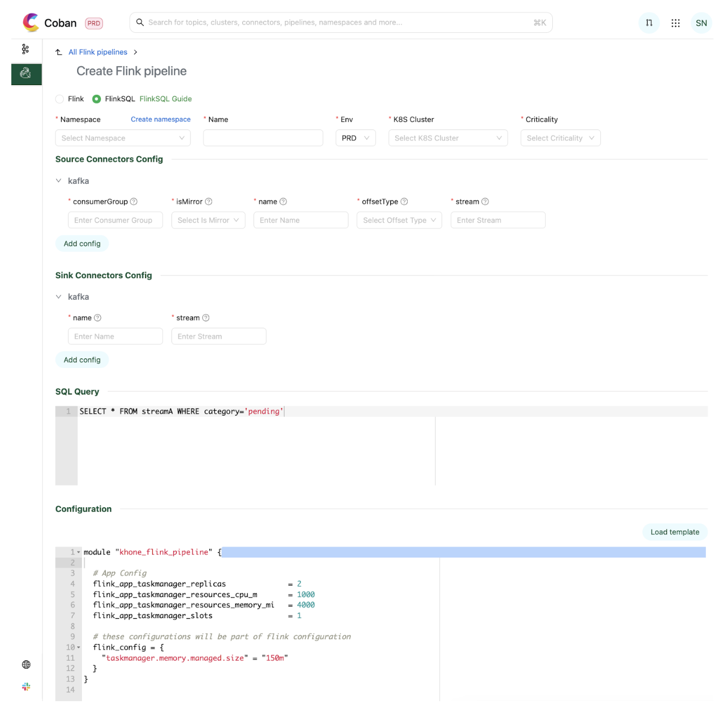Click the 'pending' string in SQL query
The height and width of the screenshot is (706, 728).
tap(264, 411)
